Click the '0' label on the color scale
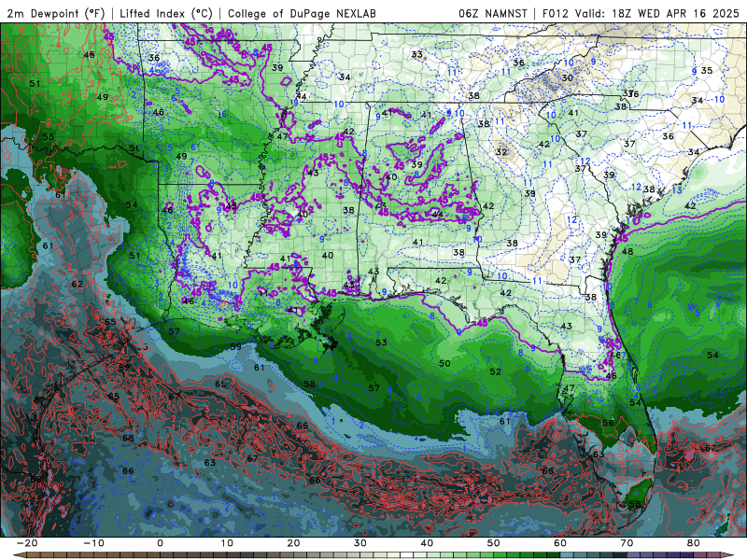This screenshot has height=560, width=747. click(x=160, y=543)
